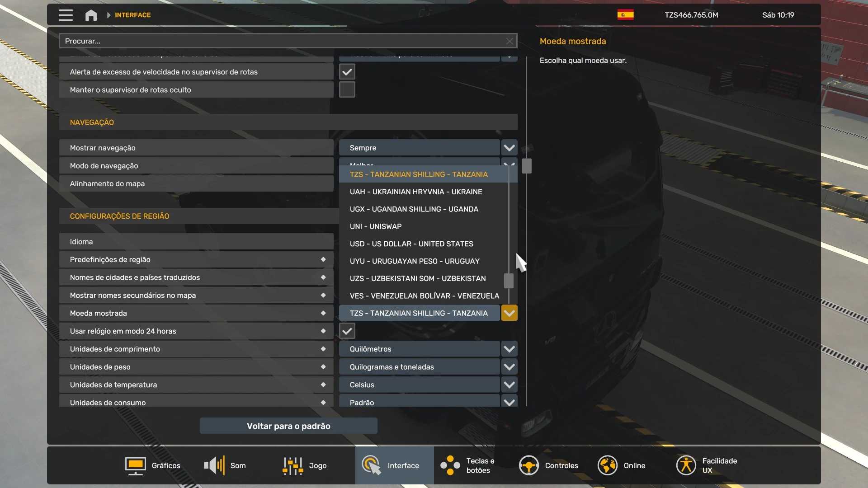Select USD - US Dollar currency option
Image resolution: width=868 pixels, height=488 pixels.
coord(411,244)
